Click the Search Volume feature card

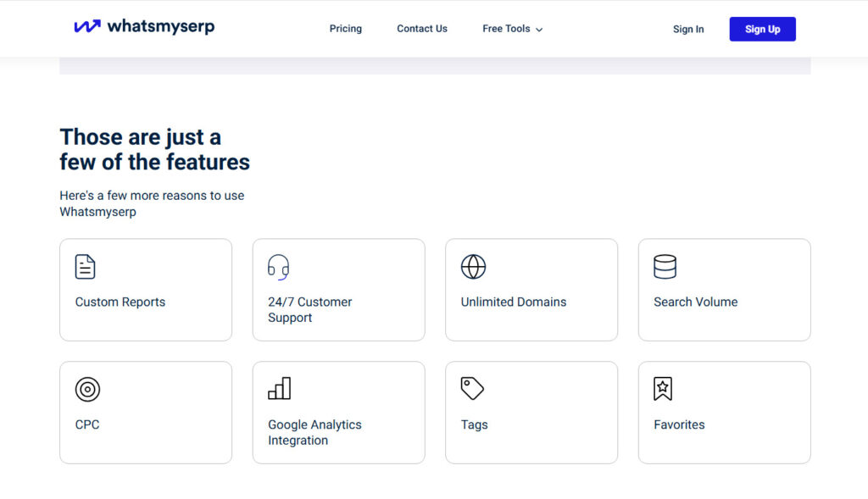724,289
